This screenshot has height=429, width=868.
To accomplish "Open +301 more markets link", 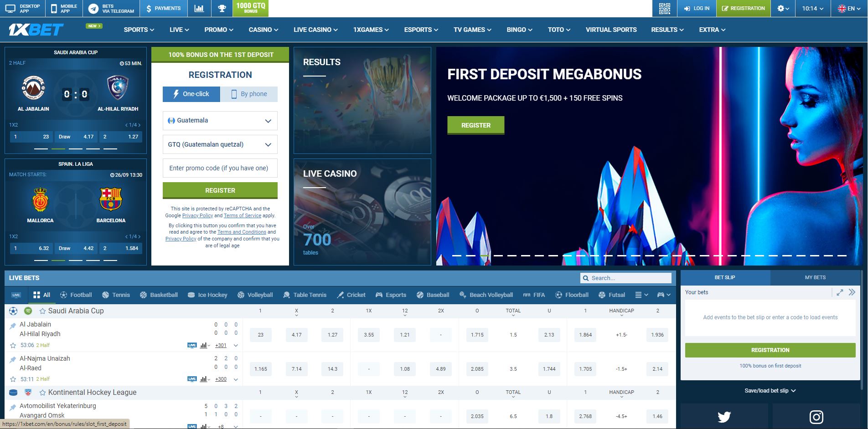I will coord(221,345).
